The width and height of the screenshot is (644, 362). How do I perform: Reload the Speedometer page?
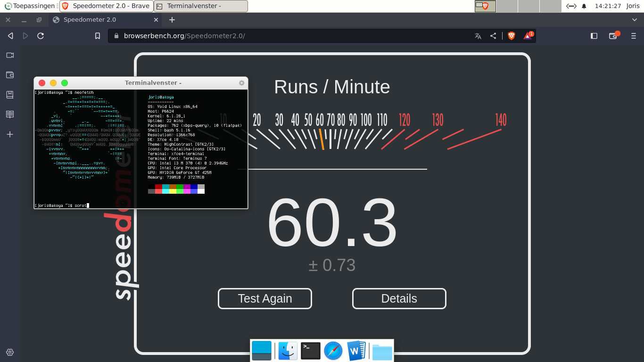point(41,36)
